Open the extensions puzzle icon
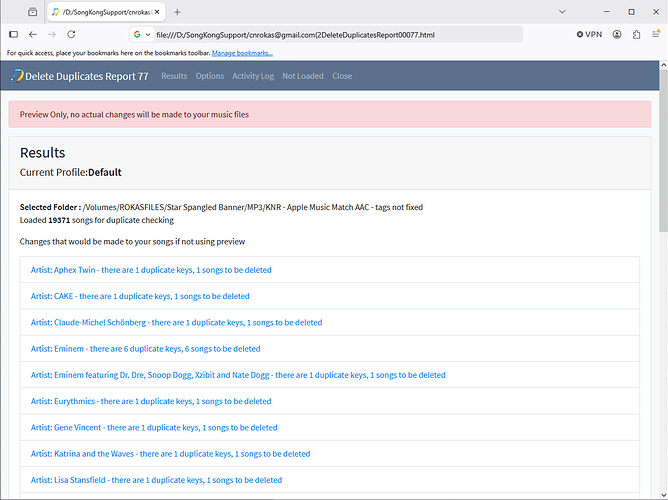Viewport: 668px width, 500px height. (x=636, y=34)
